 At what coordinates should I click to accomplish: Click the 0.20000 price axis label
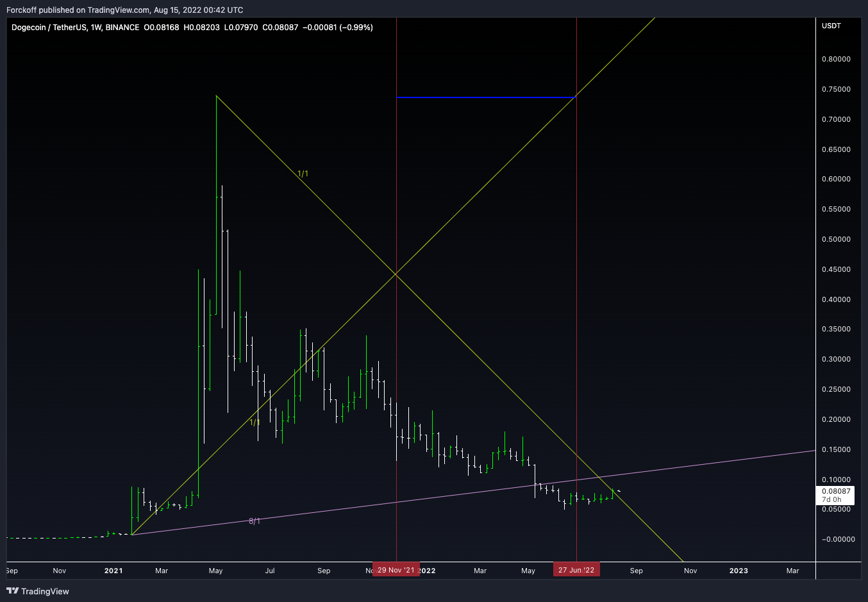pos(836,419)
